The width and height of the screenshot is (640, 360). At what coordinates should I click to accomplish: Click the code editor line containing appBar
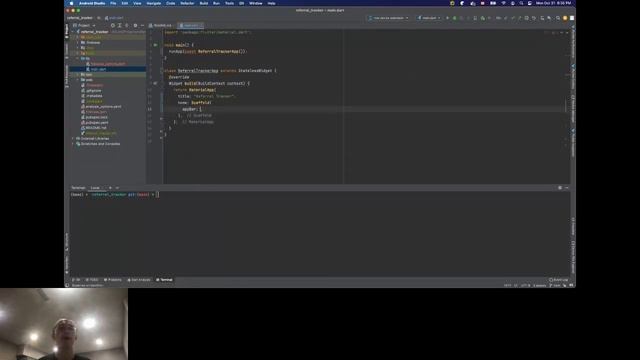[x=363, y=109]
